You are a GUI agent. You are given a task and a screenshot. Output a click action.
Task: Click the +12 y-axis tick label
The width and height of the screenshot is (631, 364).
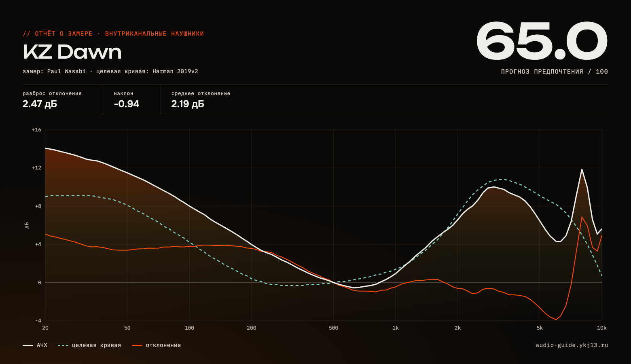36,168
